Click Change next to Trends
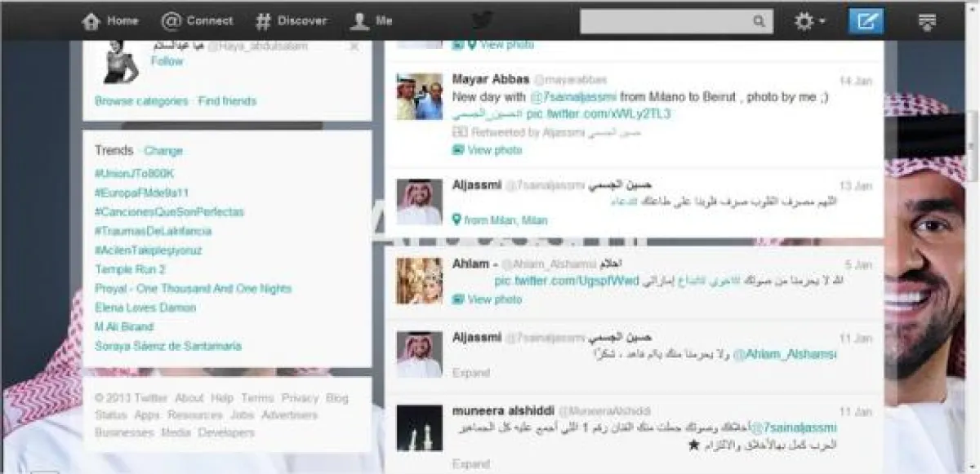The width and height of the screenshot is (980, 474). click(163, 151)
